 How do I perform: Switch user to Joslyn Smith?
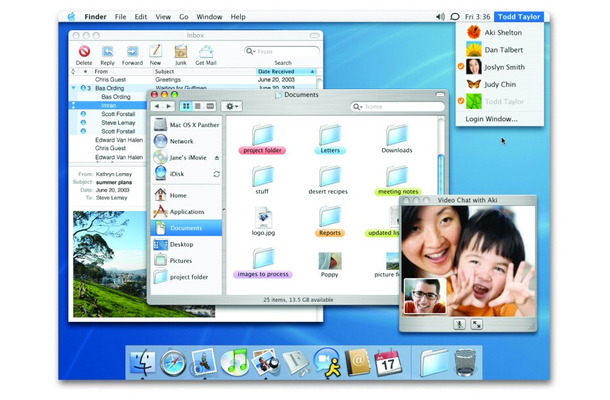(x=500, y=67)
